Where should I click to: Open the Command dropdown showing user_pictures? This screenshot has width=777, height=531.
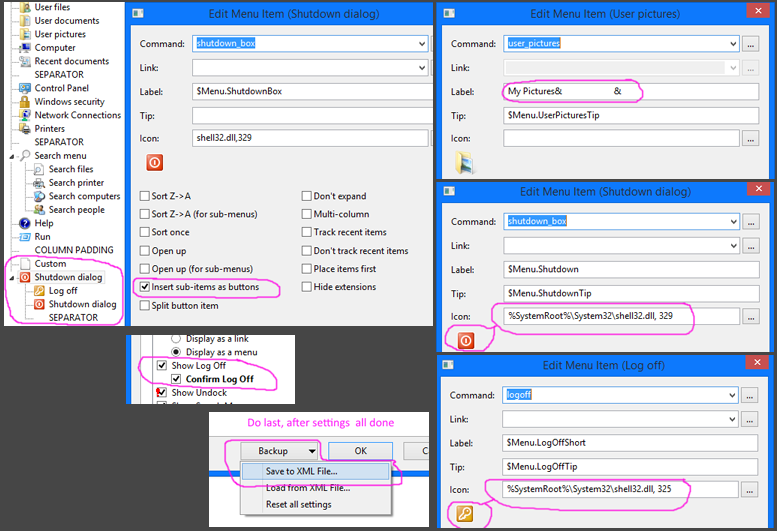[733, 44]
